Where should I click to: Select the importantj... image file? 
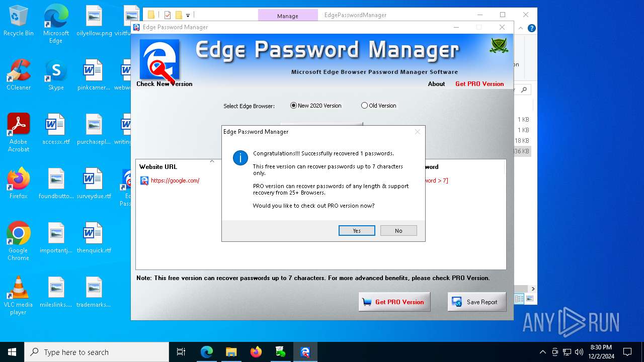coord(56,238)
